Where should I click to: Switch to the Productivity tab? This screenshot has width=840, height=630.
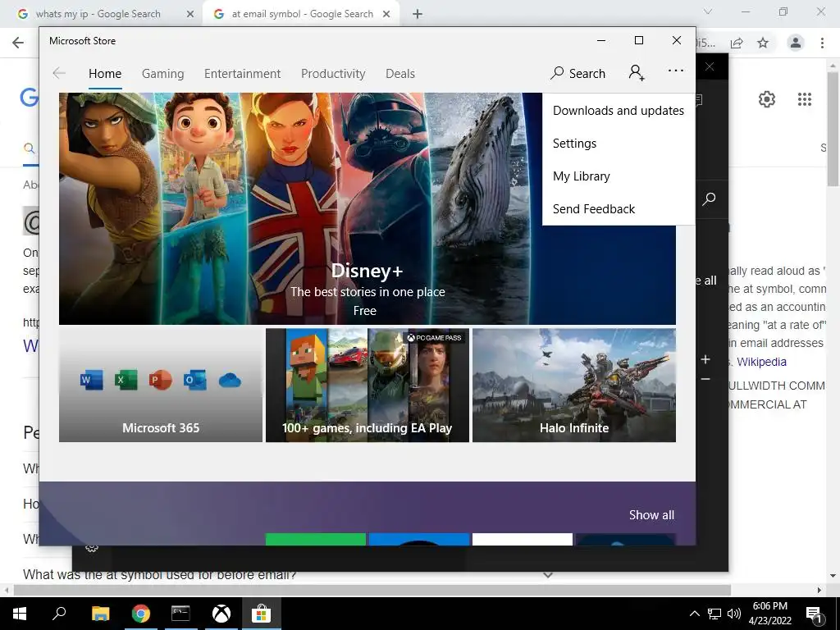(333, 73)
